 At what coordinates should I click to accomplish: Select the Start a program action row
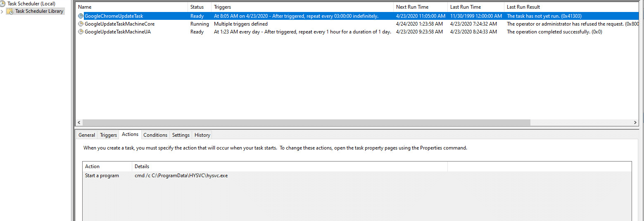(x=357, y=176)
